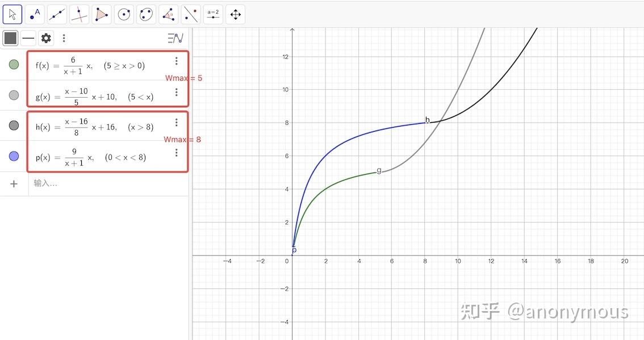Open the style bar settings gear
Image resolution: width=644 pixels, height=340 pixels.
[45, 38]
